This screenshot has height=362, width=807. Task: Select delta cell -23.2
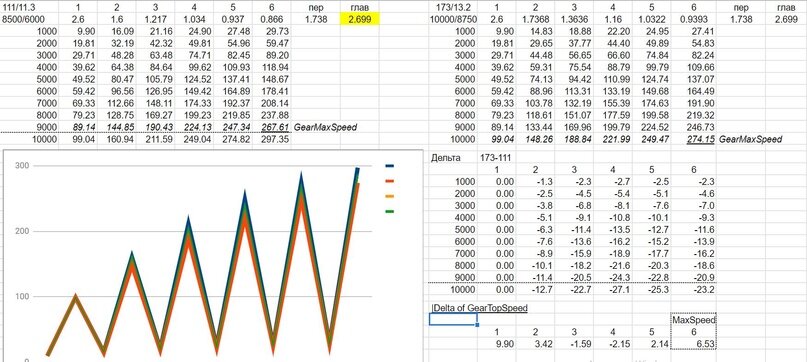[693, 289]
